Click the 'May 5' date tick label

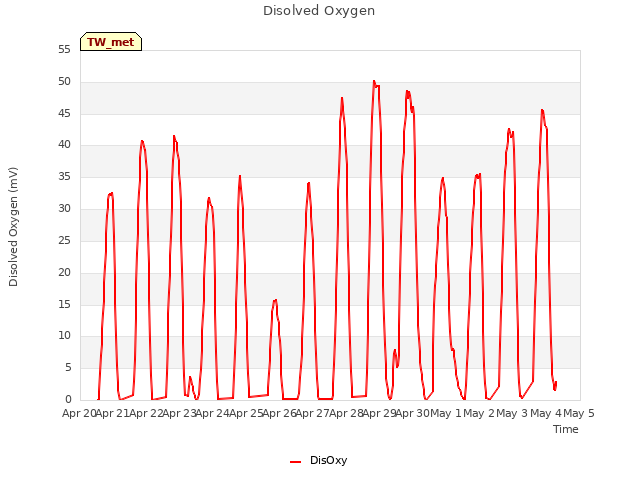[579, 413]
